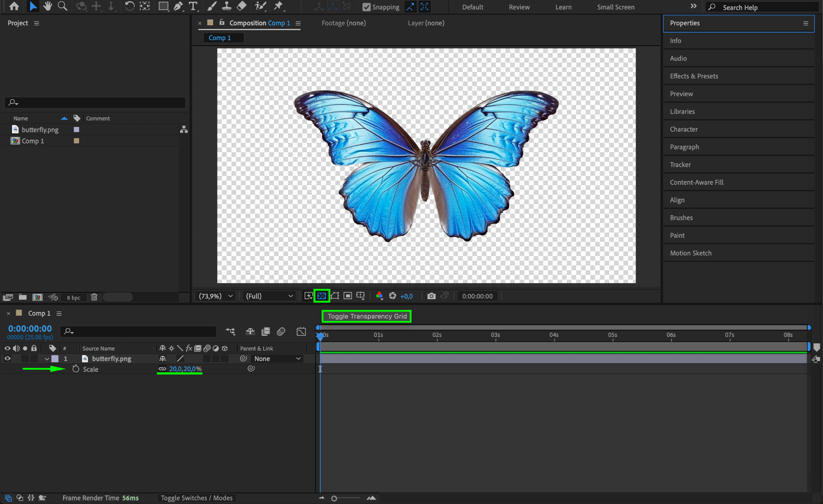Open the (Full) resolution dropdown

click(269, 296)
